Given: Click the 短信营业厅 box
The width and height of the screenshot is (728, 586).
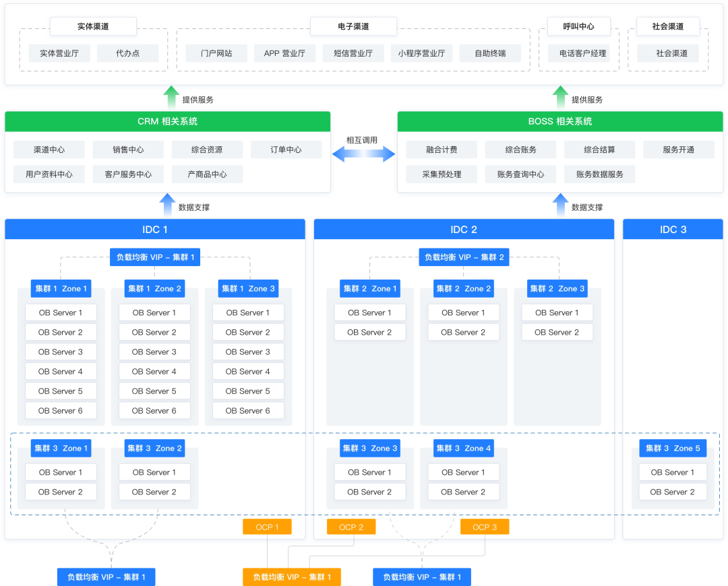Looking at the screenshot, I should pos(353,53).
